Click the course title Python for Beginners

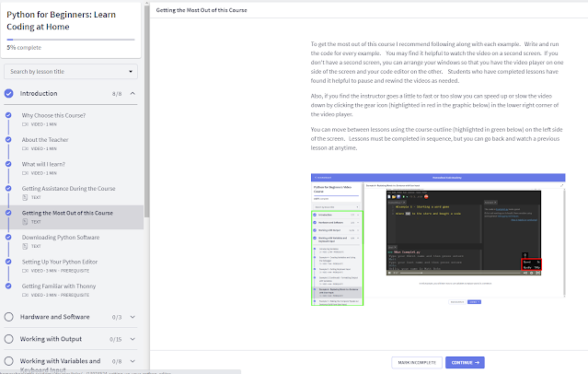(61, 20)
